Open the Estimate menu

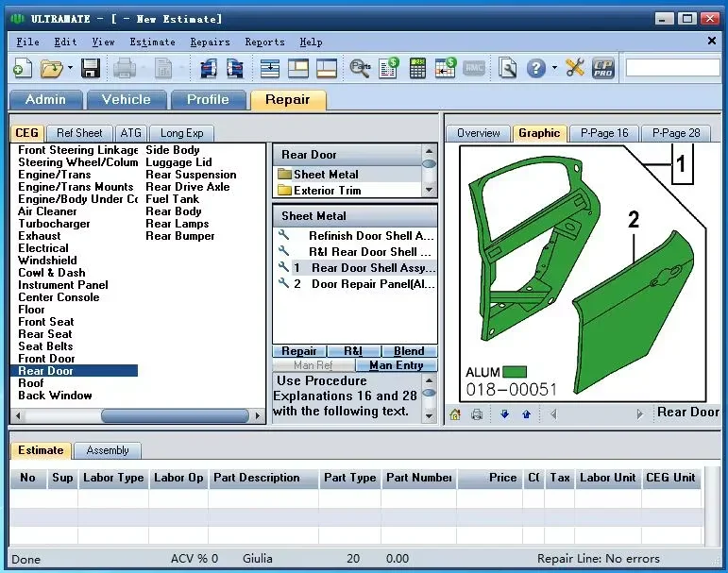point(152,42)
